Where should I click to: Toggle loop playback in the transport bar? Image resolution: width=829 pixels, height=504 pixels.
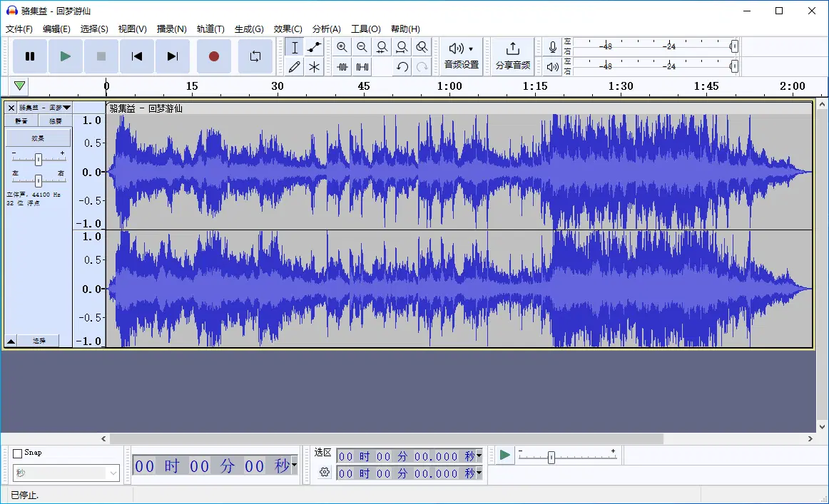click(x=255, y=56)
